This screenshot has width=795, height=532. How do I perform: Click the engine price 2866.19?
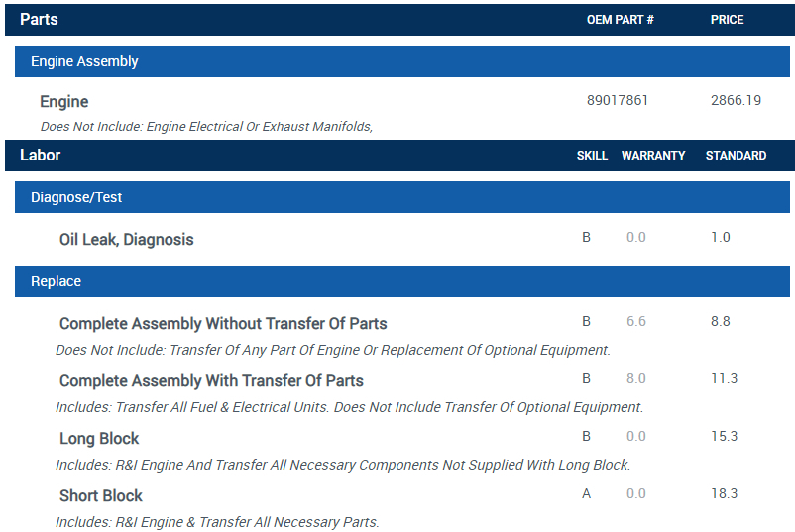click(736, 100)
